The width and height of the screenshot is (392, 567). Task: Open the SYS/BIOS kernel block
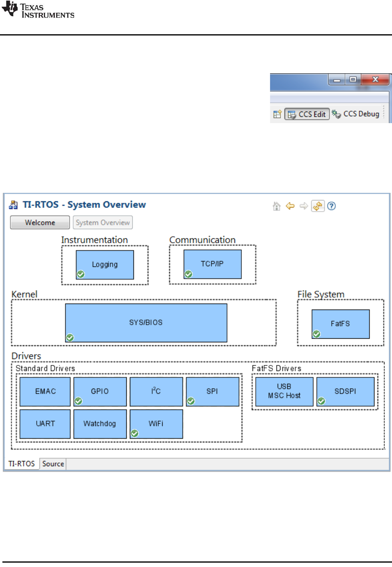pyautogui.click(x=146, y=323)
